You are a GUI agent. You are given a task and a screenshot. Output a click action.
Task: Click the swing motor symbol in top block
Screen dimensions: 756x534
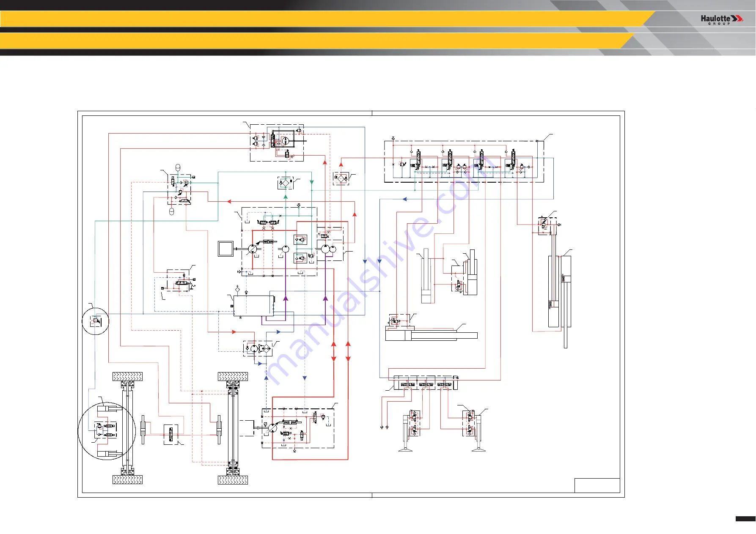pyautogui.click(x=286, y=140)
